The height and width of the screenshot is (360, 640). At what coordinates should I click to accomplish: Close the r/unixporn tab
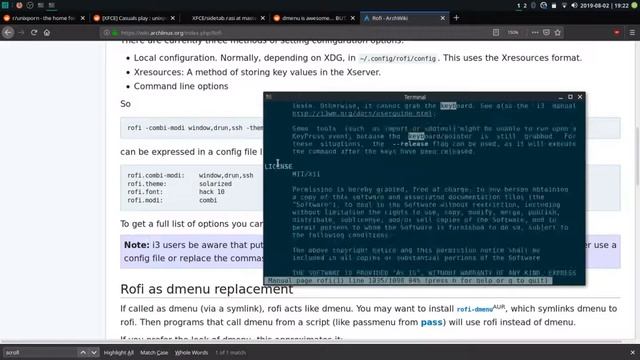83,18
